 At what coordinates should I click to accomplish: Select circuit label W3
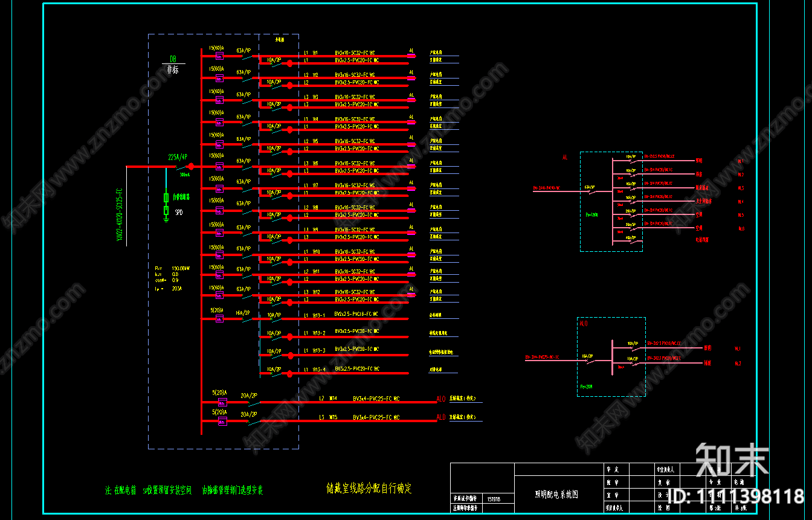coord(315,97)
